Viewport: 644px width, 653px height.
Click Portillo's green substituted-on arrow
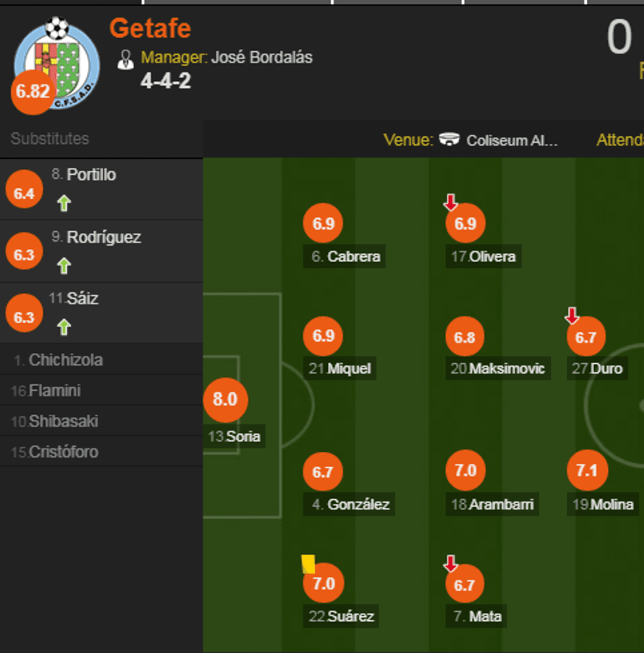pos(64,204)
